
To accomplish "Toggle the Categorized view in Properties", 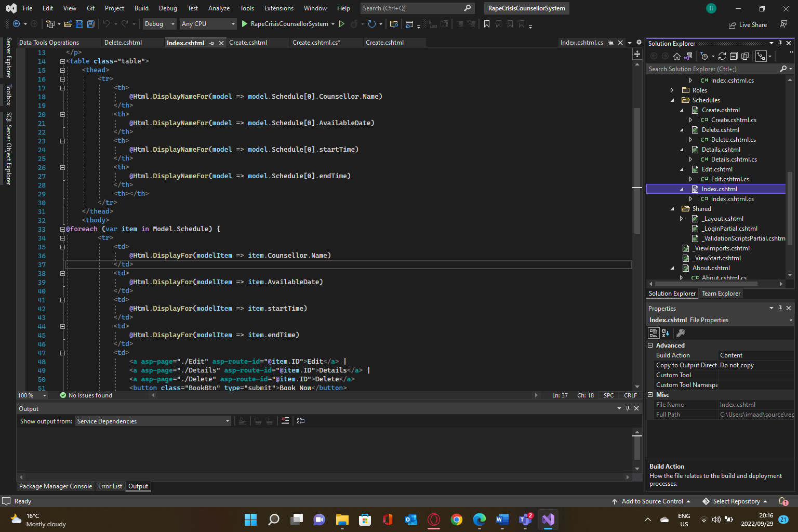I will pyautogui.click(x=654, y=333).
